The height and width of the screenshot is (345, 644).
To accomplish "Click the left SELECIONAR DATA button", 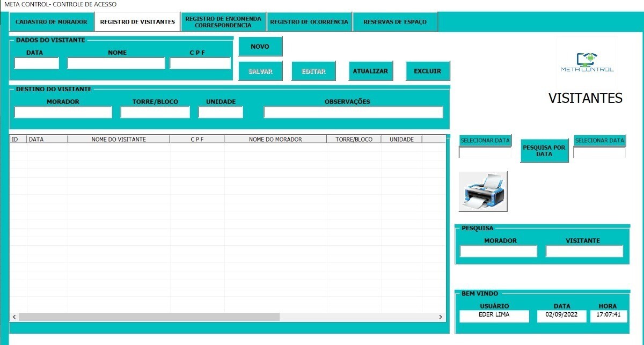I will click(485, 141).
